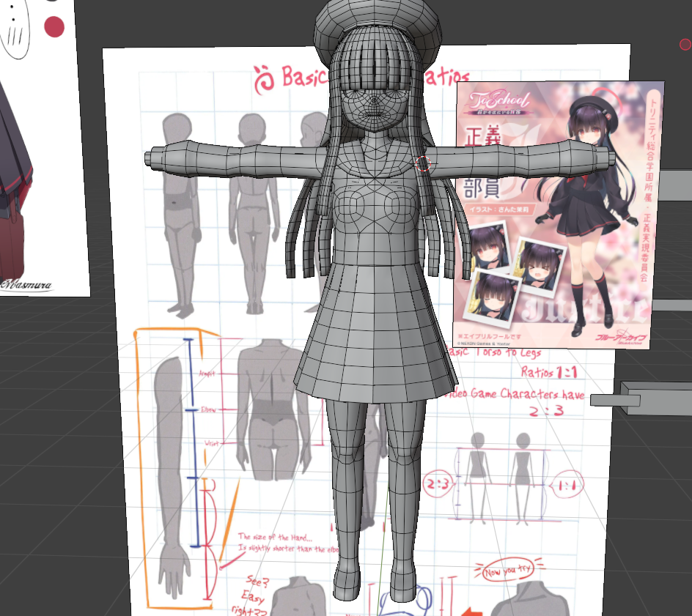
Task: Select the To School character poster reference image
Action: pyautogui.click(x=559, y=215)
